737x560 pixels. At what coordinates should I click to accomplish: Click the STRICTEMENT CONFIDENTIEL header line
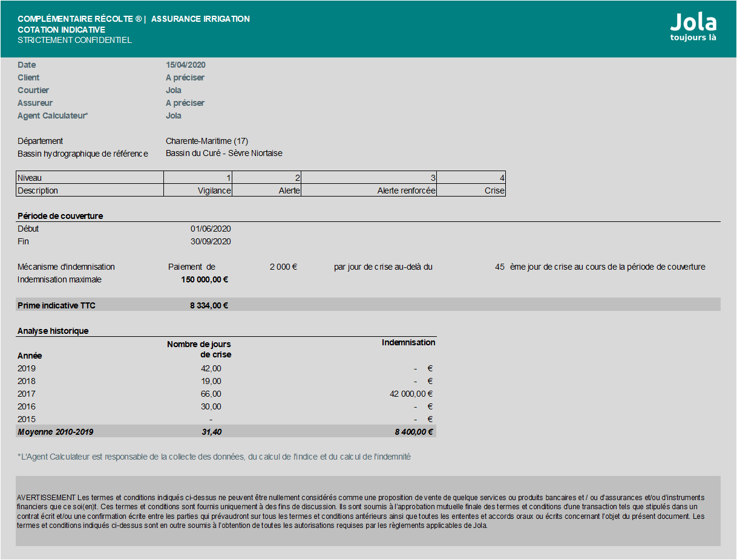pos(74,40)
